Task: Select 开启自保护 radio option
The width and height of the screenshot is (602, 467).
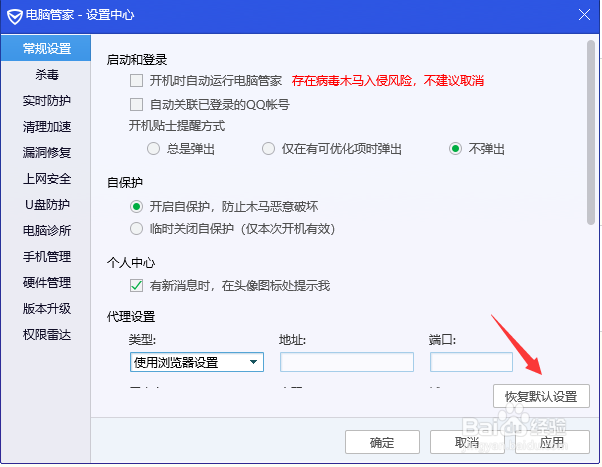Action: (x=136, y=207)
